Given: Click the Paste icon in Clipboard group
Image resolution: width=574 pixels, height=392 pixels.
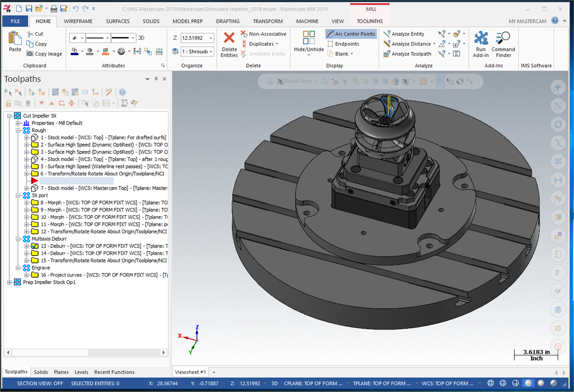Looking at the screenshot, I should (15, 38).
